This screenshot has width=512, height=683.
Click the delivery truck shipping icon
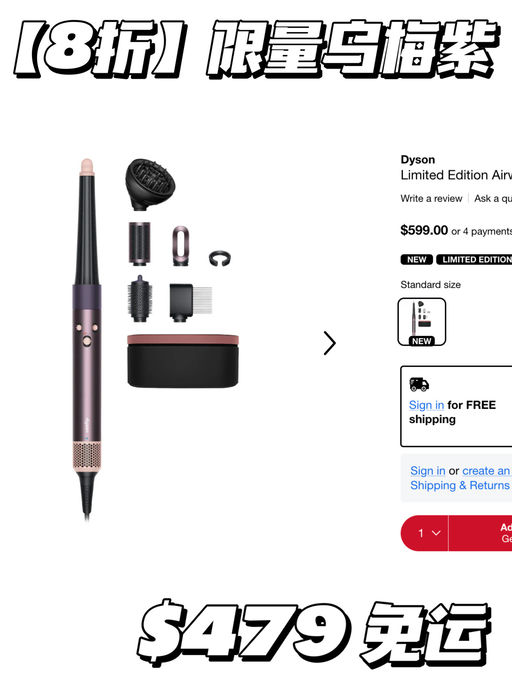pos(419,384)
